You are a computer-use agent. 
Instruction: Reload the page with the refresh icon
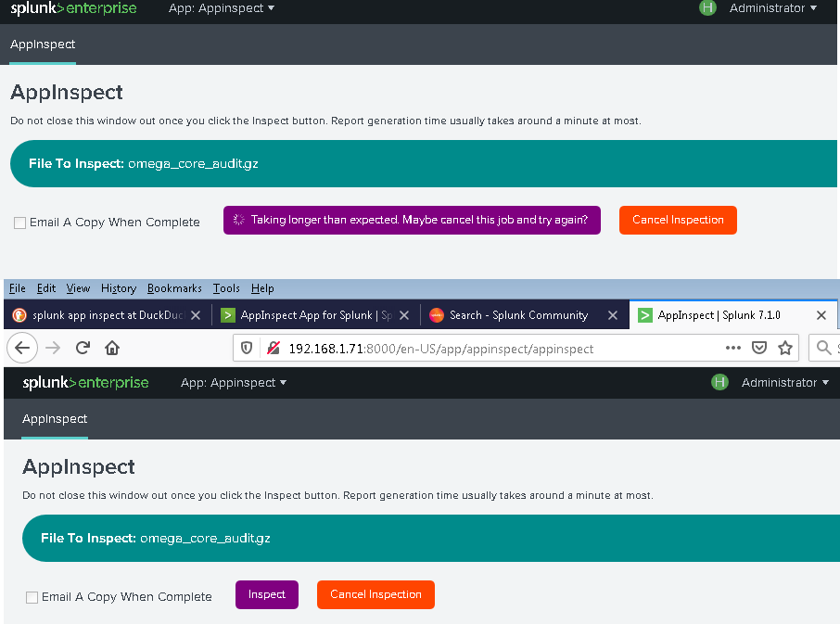point(83,348)
